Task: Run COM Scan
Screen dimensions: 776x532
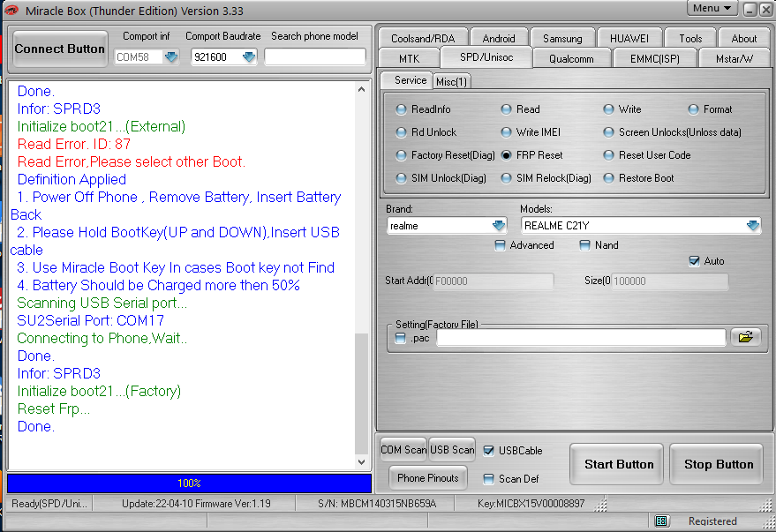Action: click(x=403, y=449)
